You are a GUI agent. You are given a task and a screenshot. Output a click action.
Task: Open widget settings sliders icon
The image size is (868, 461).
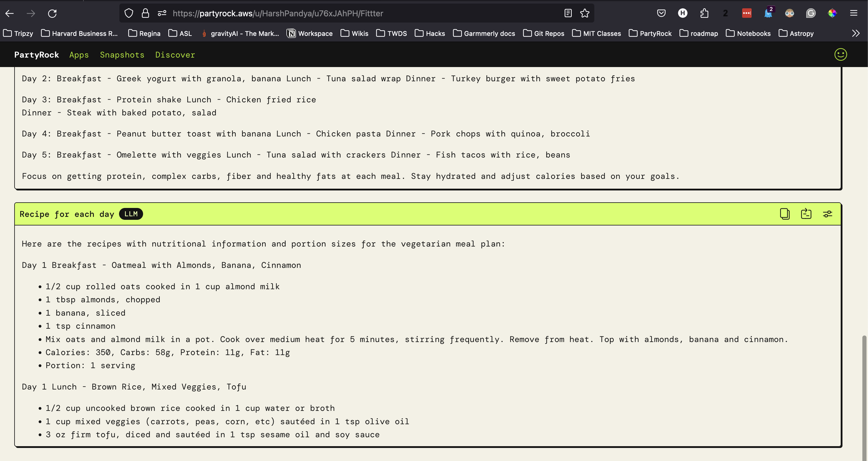[828, 214]
